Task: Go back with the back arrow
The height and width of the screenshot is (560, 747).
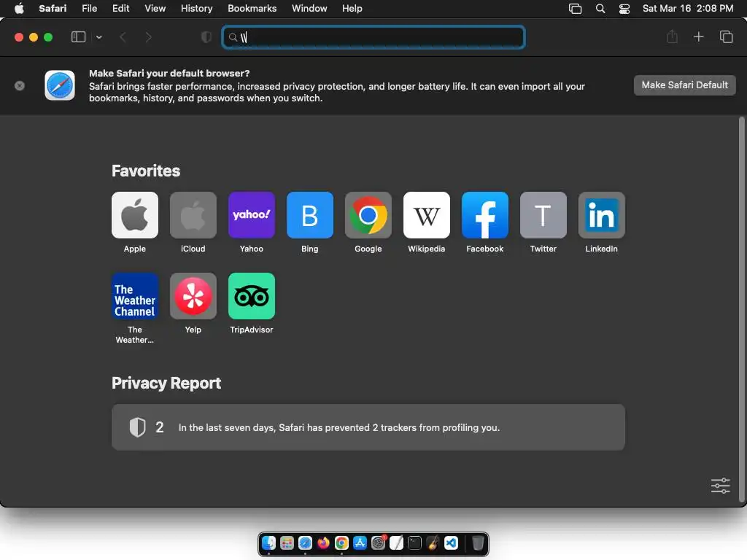Action: [123, 37]
